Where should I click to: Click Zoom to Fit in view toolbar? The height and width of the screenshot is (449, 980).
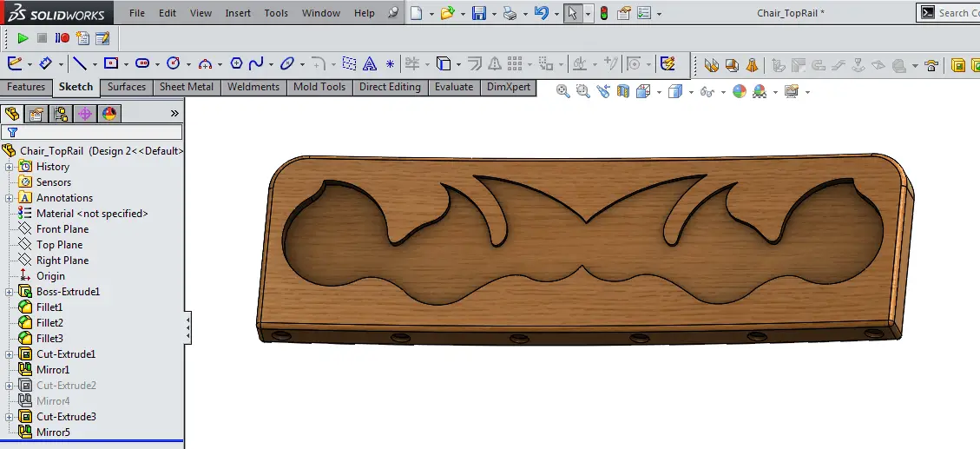(x=562, y=91)
